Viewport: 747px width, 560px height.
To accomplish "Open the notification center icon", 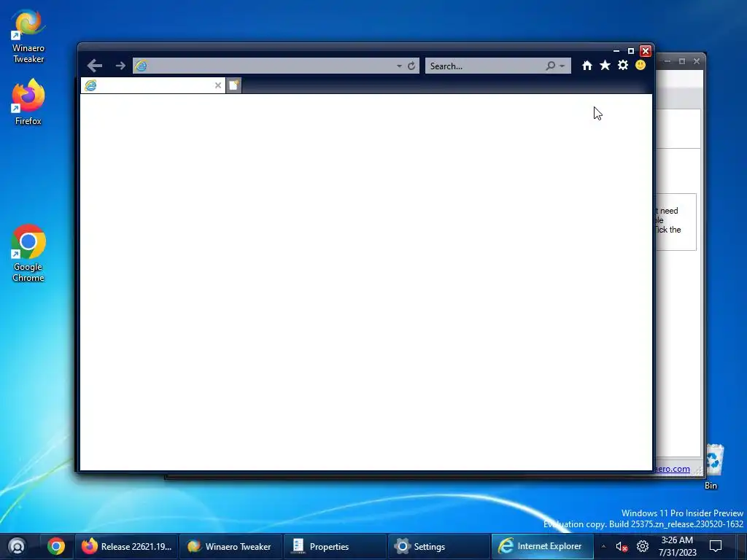I will [x=716, y=546].
